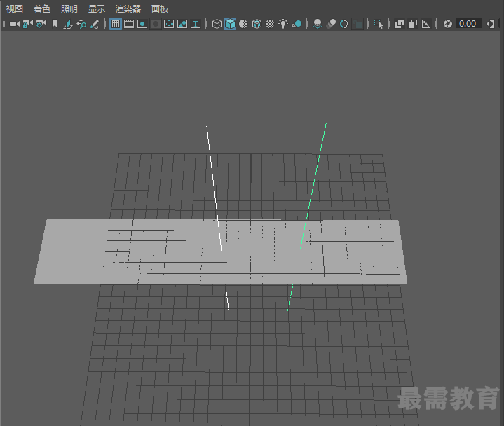
Task: Click the Exposure aperture icon
Action: coord(448,24)
